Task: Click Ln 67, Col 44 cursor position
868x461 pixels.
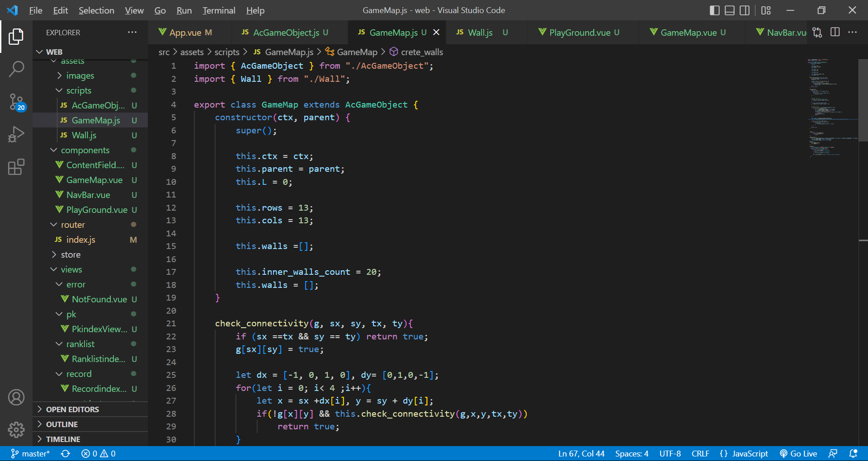Action: coord(581,454)
